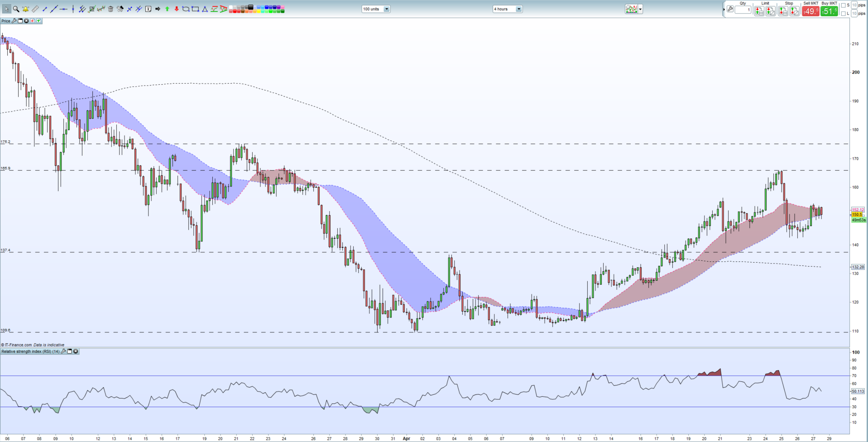The height and width of the screenshot is (442, 868).
Task: Select the line segment drawing tool
Action: pyautogui.click(x=44, y=9)
